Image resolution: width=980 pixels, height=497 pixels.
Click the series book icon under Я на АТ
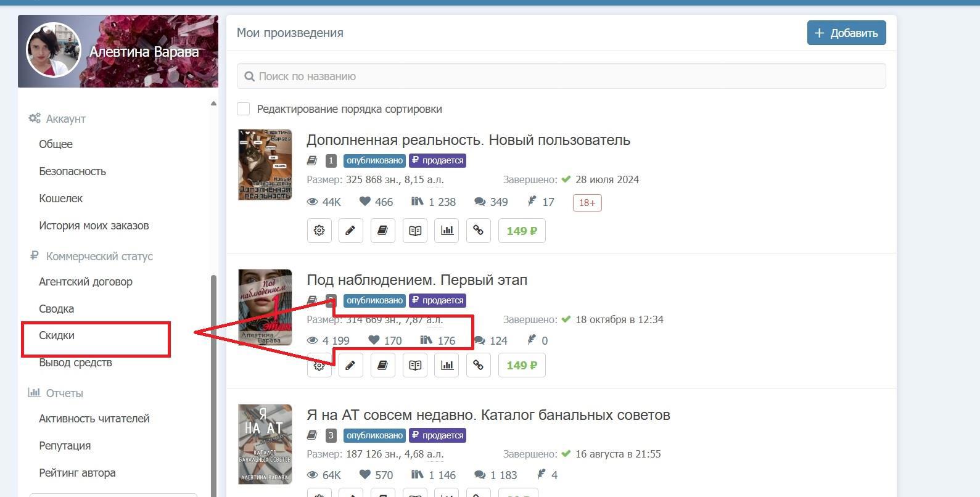click(x=312, y=435)
